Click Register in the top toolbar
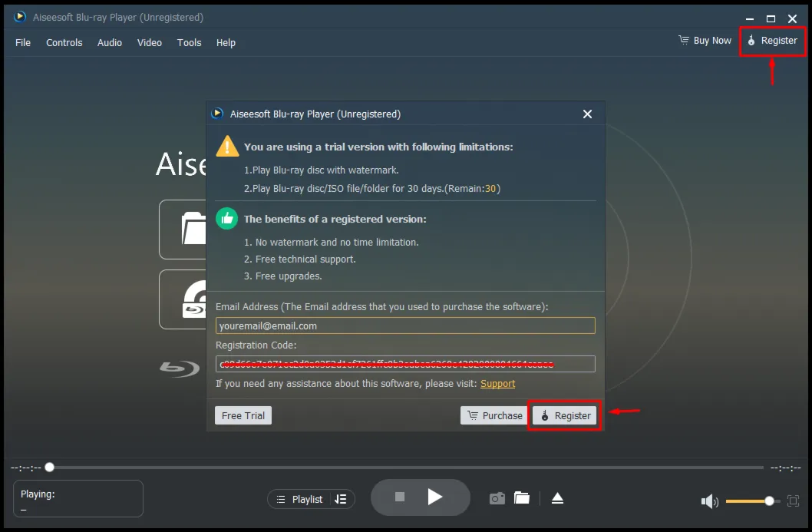The width and height of the screenshot is (812, 532). coord(772,41)
